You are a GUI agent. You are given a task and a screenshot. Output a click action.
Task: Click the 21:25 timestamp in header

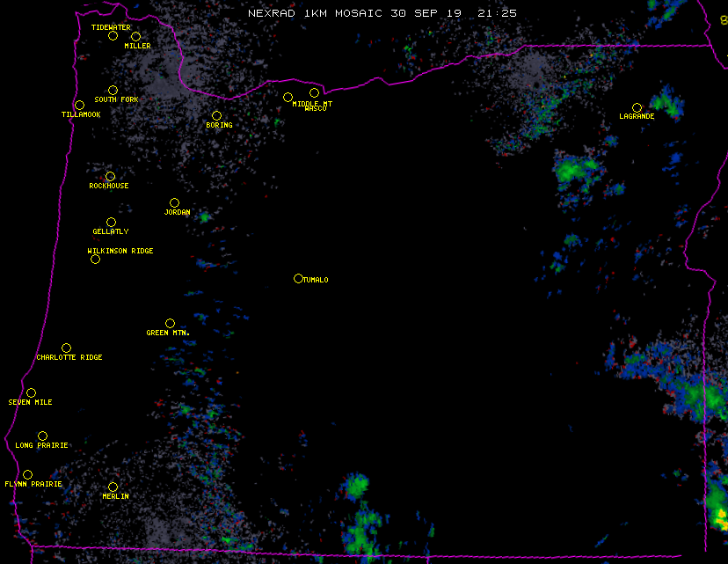click(497, 13)
